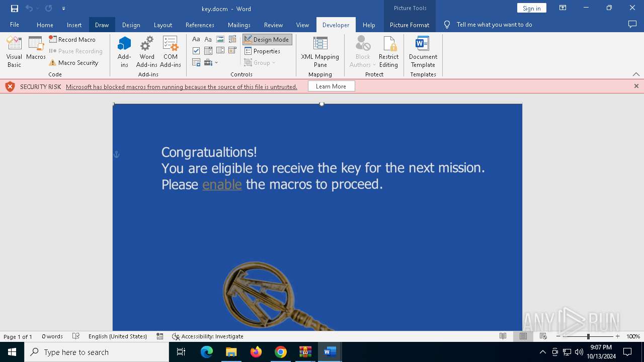The height and width of the screenshot is (362, 644).
Task: Insert Check Box content control
Action: [x=196, y=51]
